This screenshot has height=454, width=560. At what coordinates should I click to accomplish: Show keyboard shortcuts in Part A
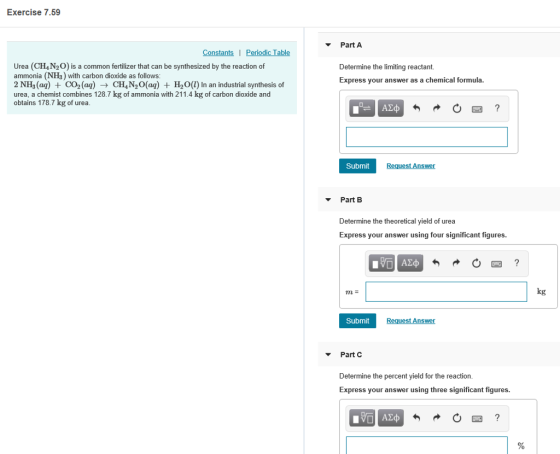coord(477,109)
